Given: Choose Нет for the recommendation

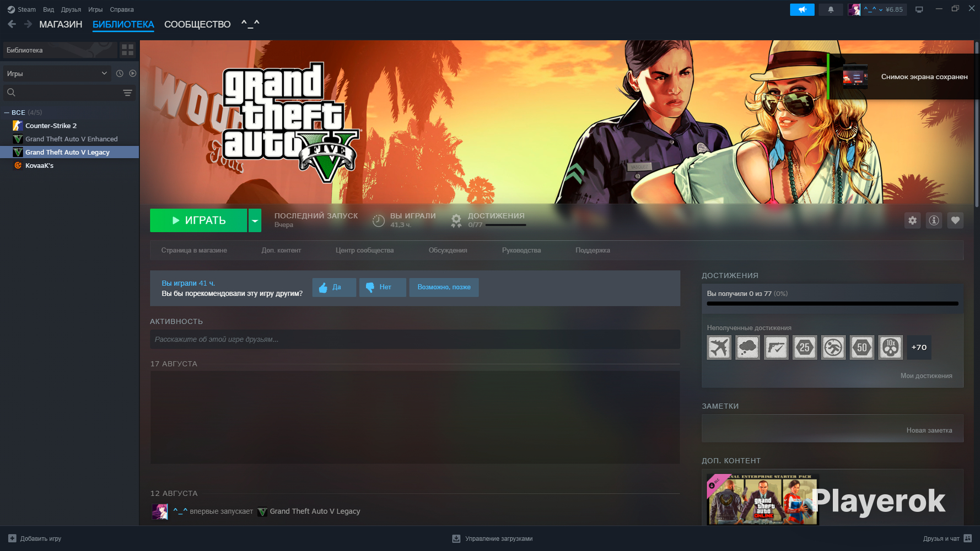Looking at the screenshot, I should 383,287.
